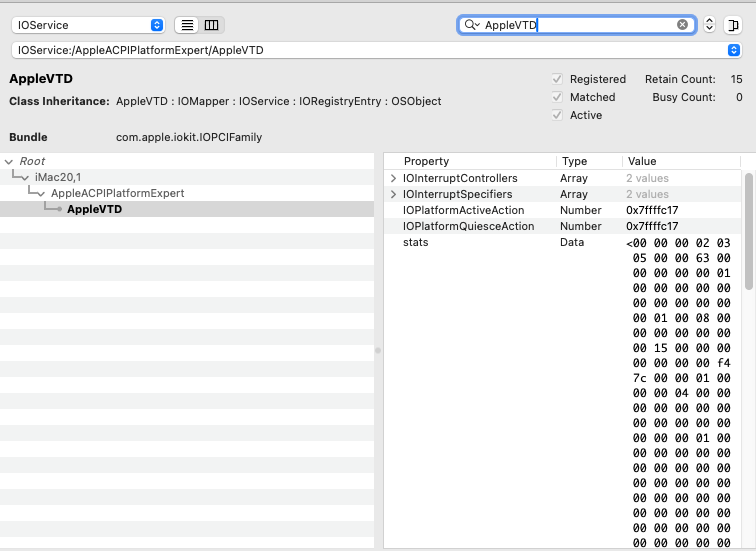This screenshot has height=551, width=756.
Task: Sort by the Type column header
Action: tap(589, 161)
